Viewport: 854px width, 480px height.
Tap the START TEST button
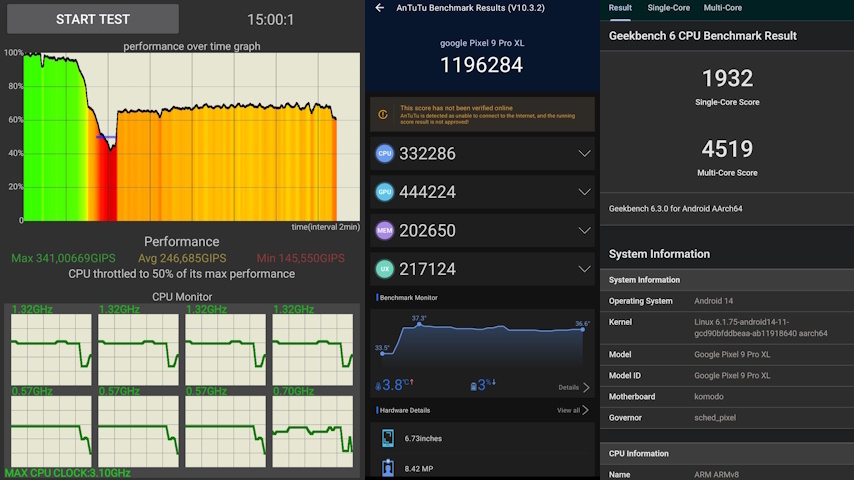(x=93, y=19)
